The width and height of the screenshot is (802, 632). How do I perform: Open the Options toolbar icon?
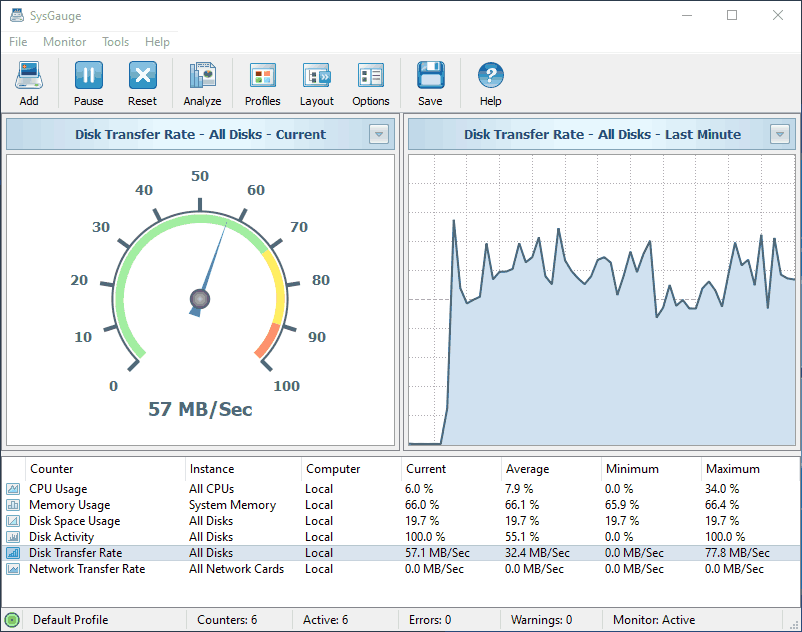(371, 75)
